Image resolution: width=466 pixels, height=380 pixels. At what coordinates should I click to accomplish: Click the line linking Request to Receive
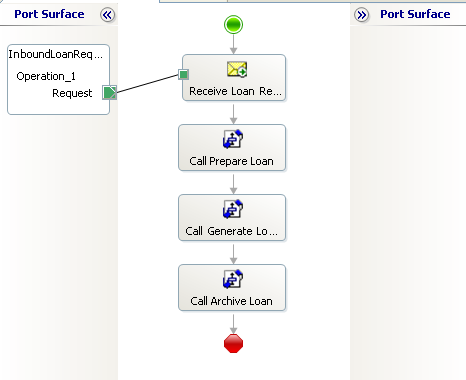coord(148,84)
